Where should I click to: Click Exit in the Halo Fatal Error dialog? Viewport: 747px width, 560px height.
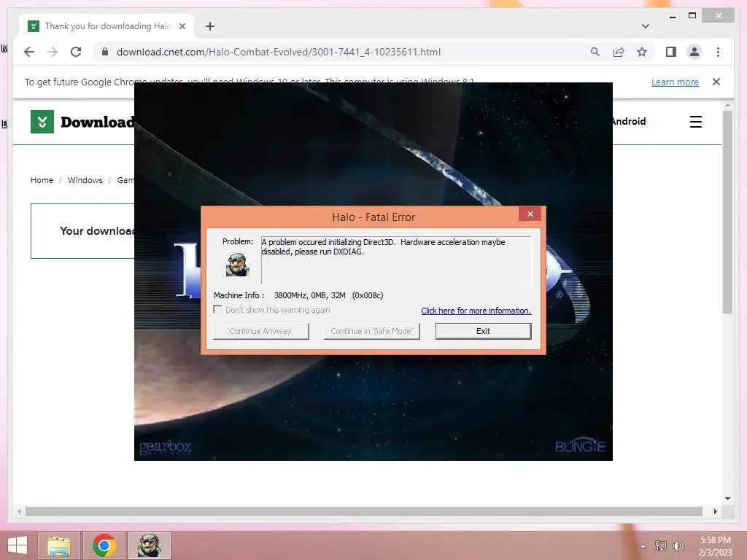coord(483,331)
